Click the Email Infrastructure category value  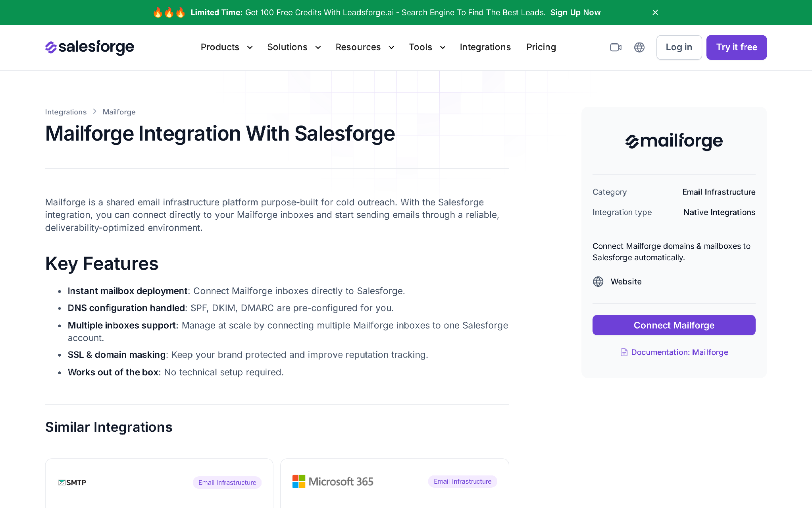[x=719, y=192]
